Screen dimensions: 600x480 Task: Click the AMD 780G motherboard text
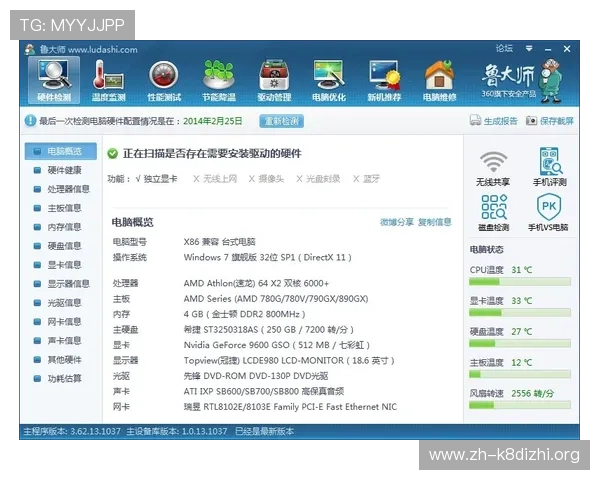pyautogui.click(x=276, y=299)
